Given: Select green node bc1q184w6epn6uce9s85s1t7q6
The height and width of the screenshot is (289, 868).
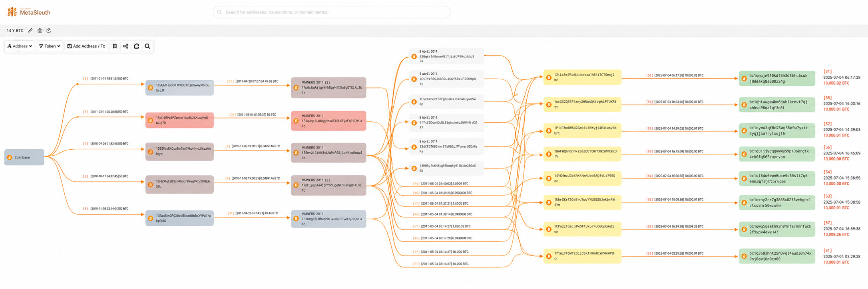Looking at the screenshot, I should point(777,178).
